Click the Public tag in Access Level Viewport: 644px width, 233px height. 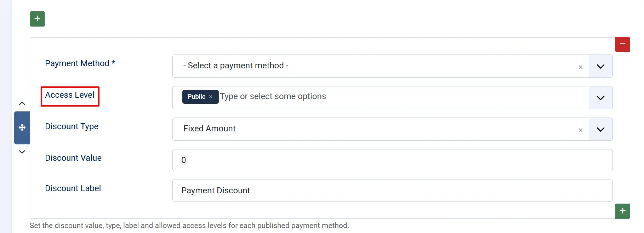[196, 97]
